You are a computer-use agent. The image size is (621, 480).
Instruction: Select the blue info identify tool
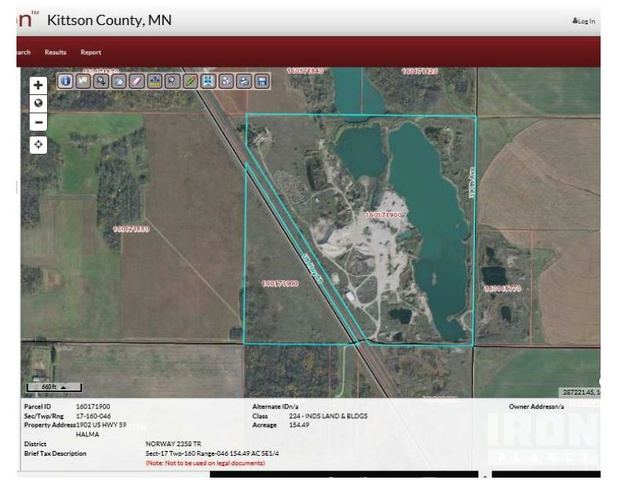(66, 80)
